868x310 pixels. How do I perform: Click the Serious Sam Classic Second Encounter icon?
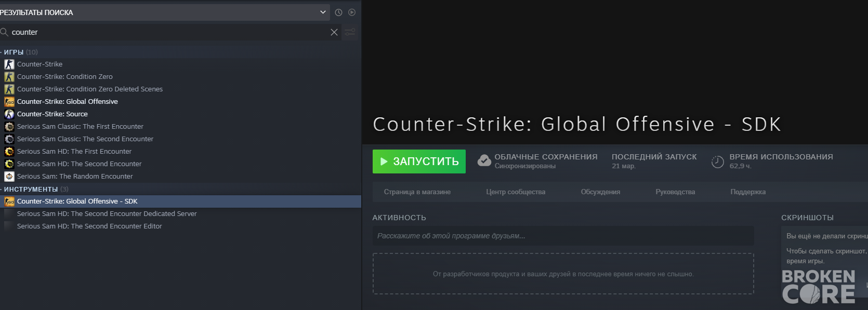click(x=9, y=139)
